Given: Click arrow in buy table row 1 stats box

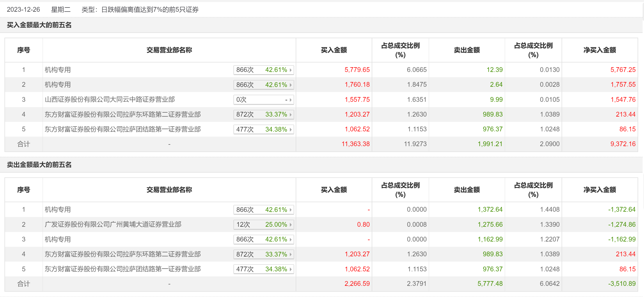Looking at the screenshot, I should [x=290, y=70].
